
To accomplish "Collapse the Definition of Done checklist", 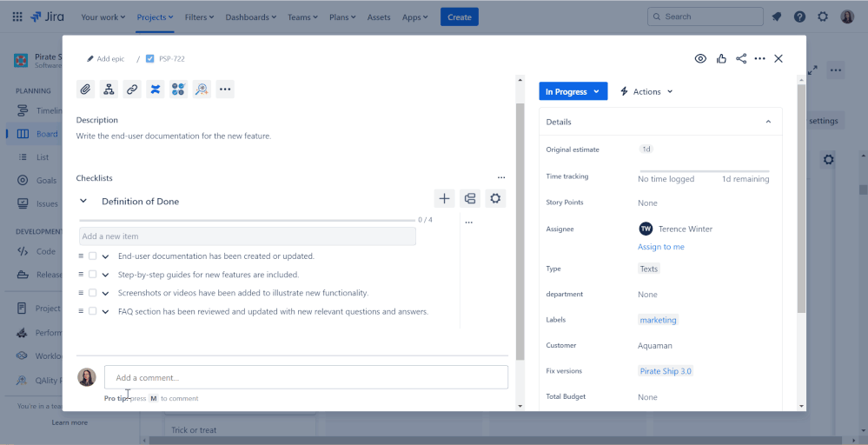I will click(x=83, y=201).
